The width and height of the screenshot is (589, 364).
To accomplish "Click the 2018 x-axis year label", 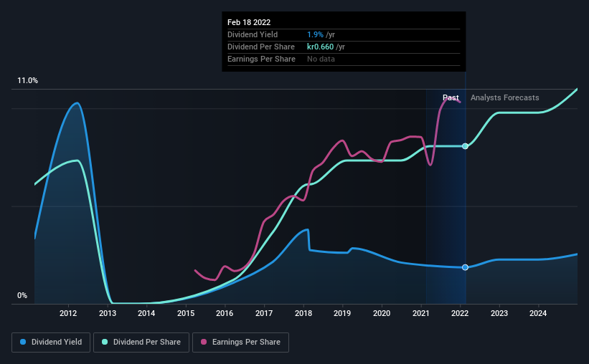I will [303, 313].
